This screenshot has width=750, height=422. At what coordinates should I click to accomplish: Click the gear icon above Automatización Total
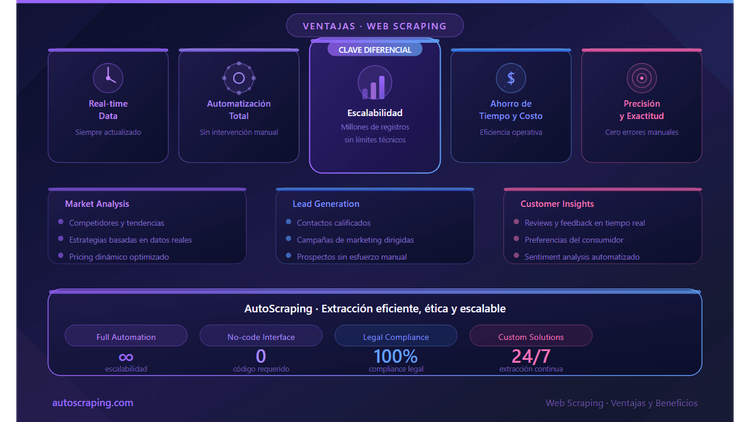(x=239, y=78)
